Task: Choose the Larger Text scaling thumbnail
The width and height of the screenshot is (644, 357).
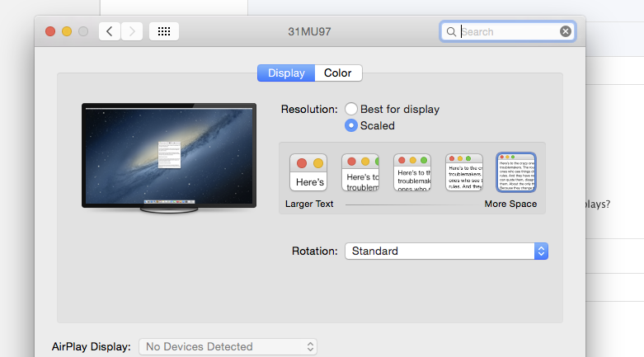Action: click(x=308, y=172)
